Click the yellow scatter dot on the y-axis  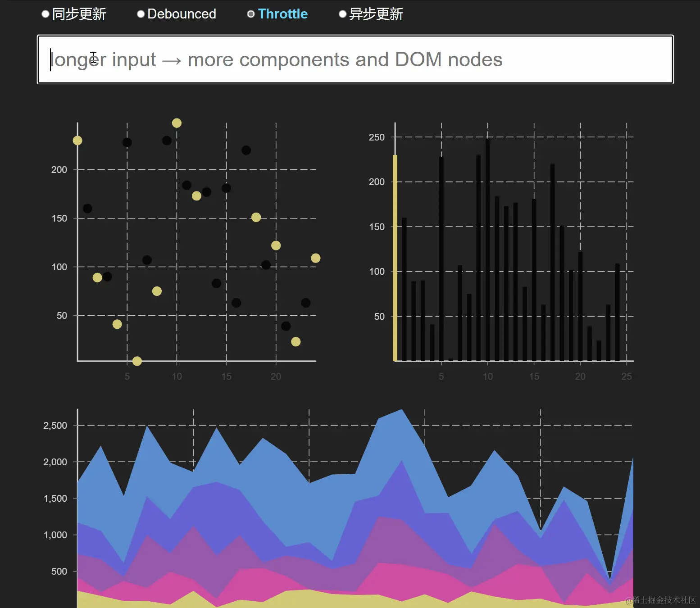point(77,141)
